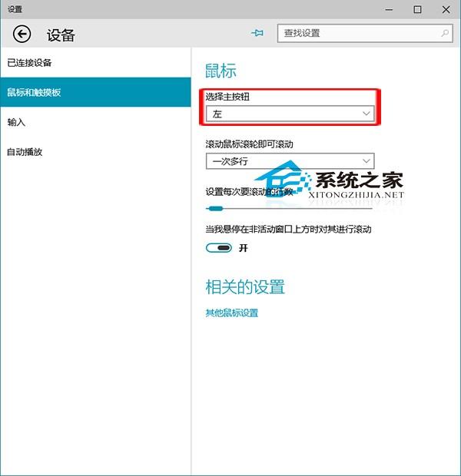Click the chevron arrow of 左 combo box
Image resolution: width=461 pixels, height=476 pixels.
366,114
